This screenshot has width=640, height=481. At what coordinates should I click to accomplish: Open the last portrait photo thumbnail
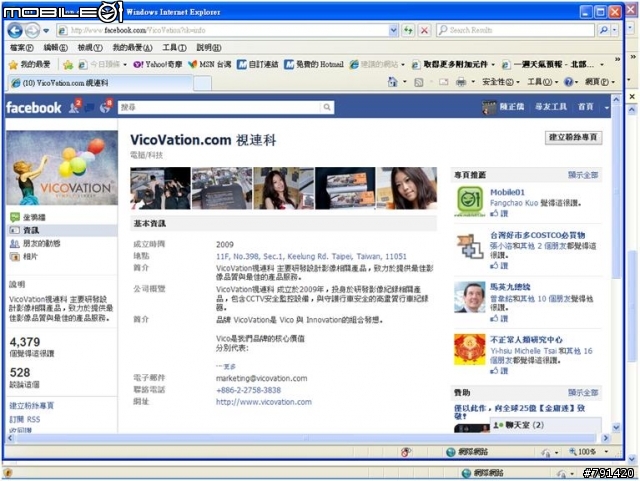tap(407, 188)
